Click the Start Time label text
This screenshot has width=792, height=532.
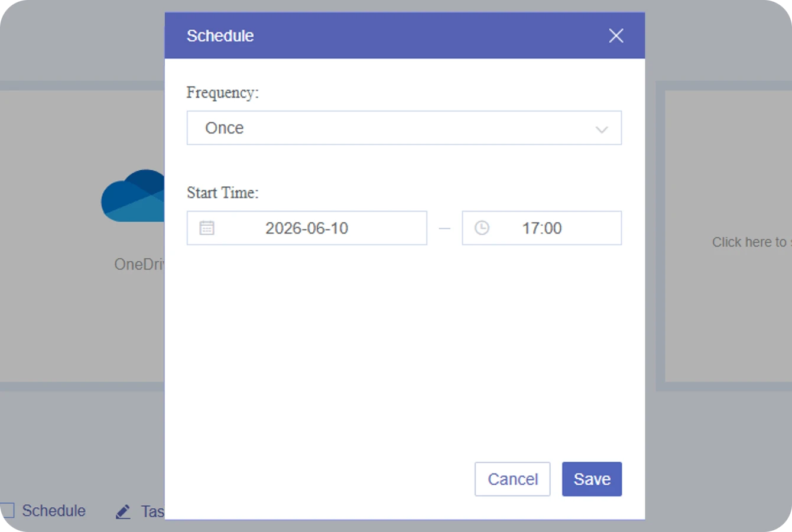(x=223, y=193)
